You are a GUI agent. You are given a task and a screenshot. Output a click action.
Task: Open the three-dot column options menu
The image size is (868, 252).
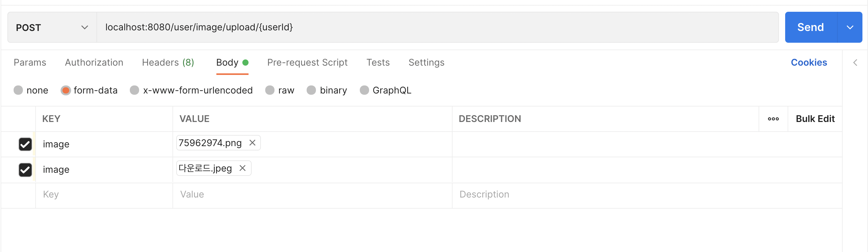[x=773, y=119]
